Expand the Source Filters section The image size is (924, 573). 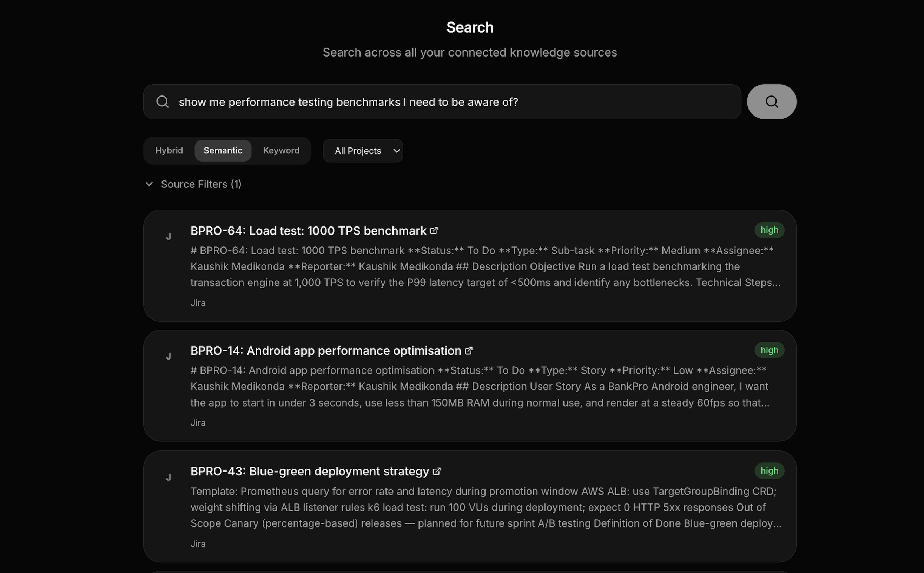point(201,184)
